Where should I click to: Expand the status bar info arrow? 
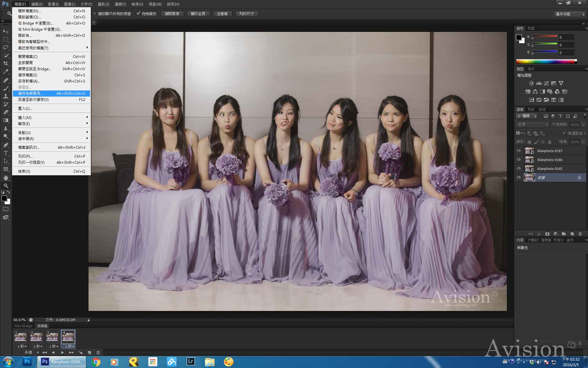[89, 320]
